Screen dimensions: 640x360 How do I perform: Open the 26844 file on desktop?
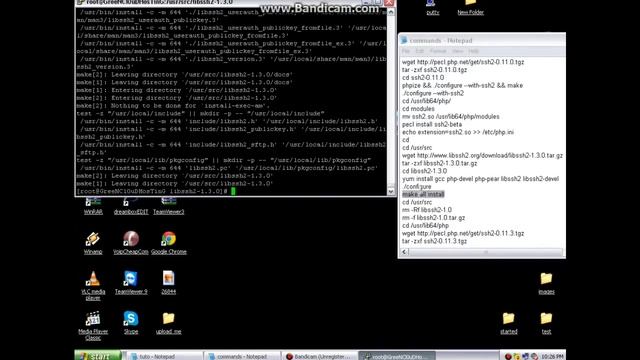coord(169,282)
